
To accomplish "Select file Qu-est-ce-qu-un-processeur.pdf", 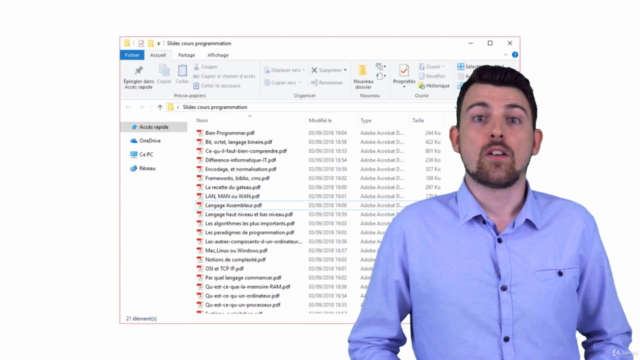I will click(x=242, y=305).
